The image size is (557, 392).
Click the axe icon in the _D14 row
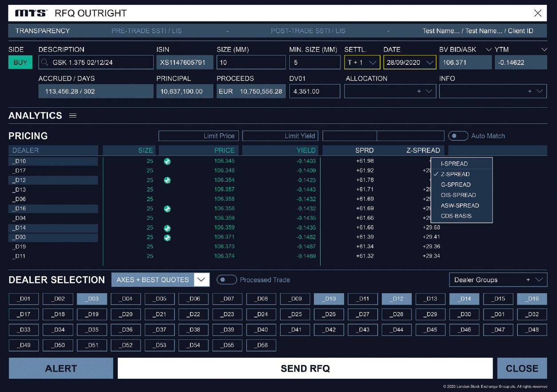coord(167,228)
